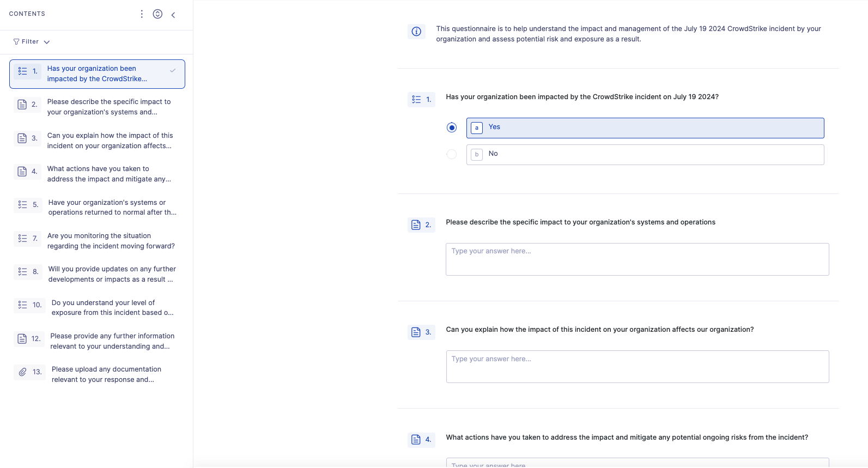Click list icon for sidebar question 8
868x468 pixels.
pos(22,271)
